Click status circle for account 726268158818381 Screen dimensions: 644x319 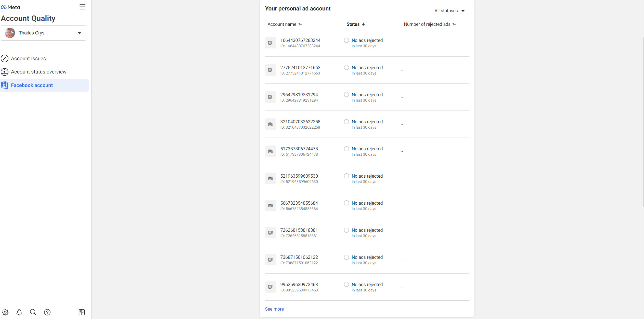(346, 230)
